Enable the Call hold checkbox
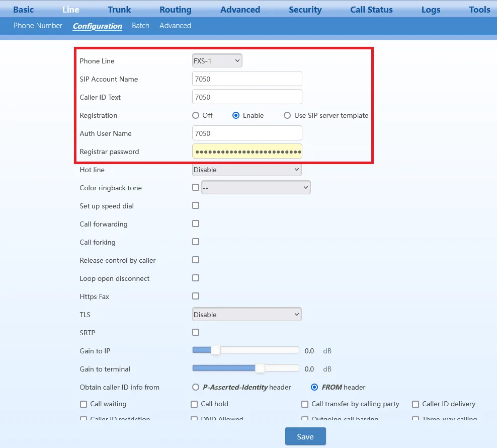This screenshot has height=448, width=497. pyautogui.click(x=194, y=404)
